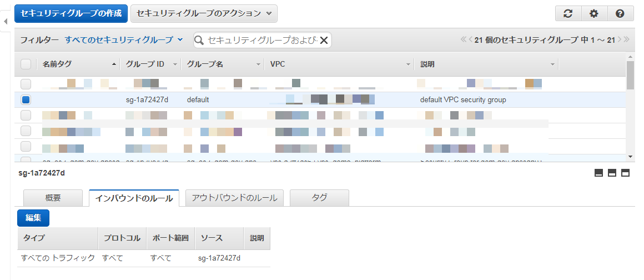Collapse the left sidebar arrow
644x280 pixels.
click(5, 22)
